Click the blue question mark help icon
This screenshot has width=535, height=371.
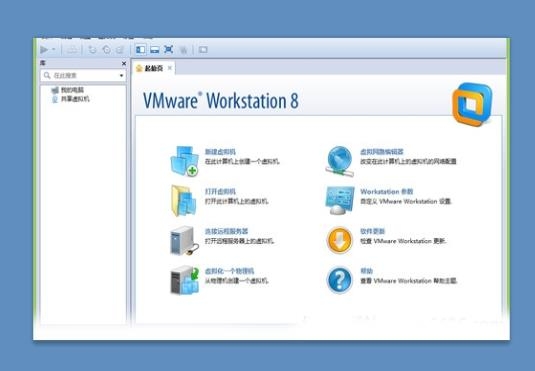click(x=339, y=280)
